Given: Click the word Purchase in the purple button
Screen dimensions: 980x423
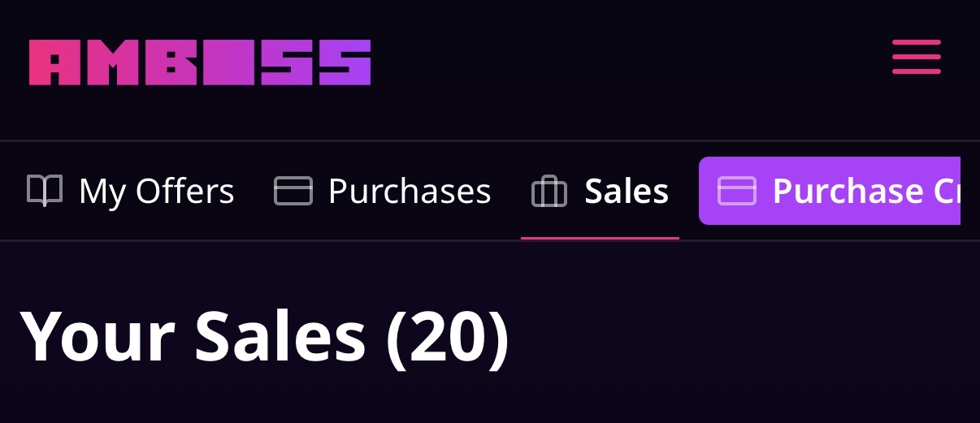Looking at the screenshot, I should click(848, 191).
